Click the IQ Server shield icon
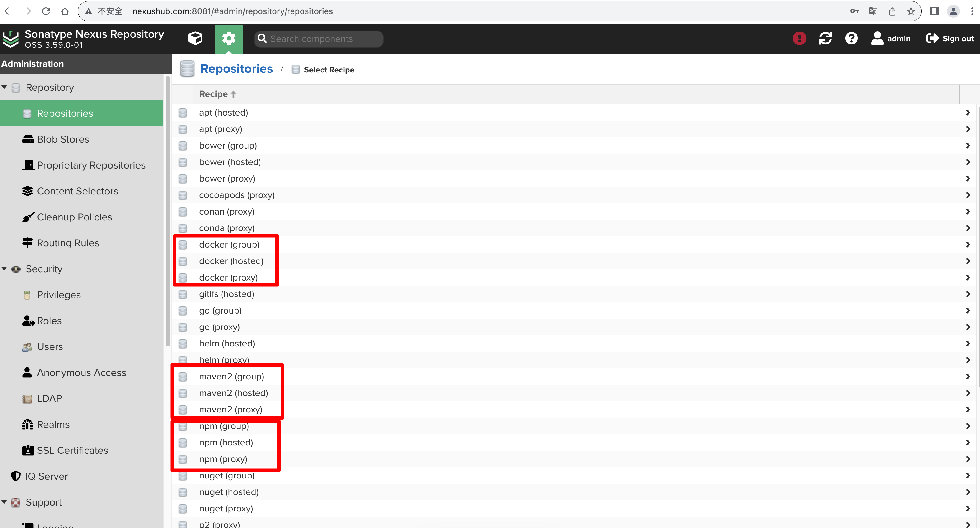 16,476
